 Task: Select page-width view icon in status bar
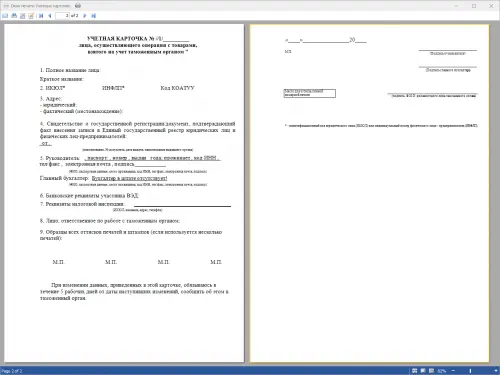[x=431, y=371]
